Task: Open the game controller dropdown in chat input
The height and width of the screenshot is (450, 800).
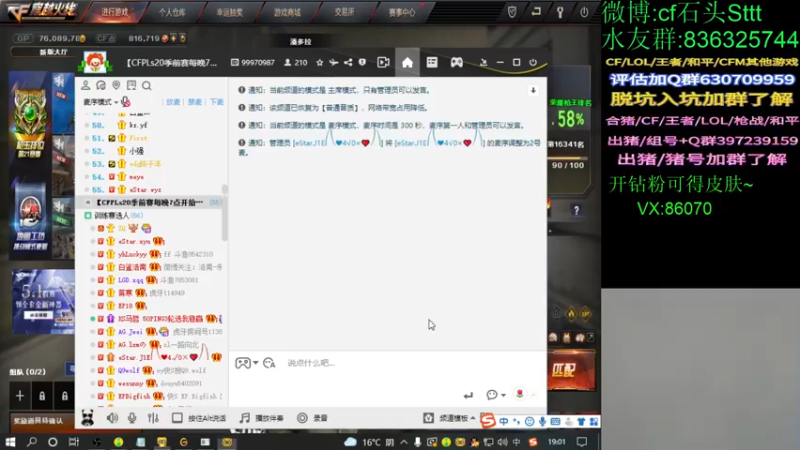Action: (x=246, y=363)
